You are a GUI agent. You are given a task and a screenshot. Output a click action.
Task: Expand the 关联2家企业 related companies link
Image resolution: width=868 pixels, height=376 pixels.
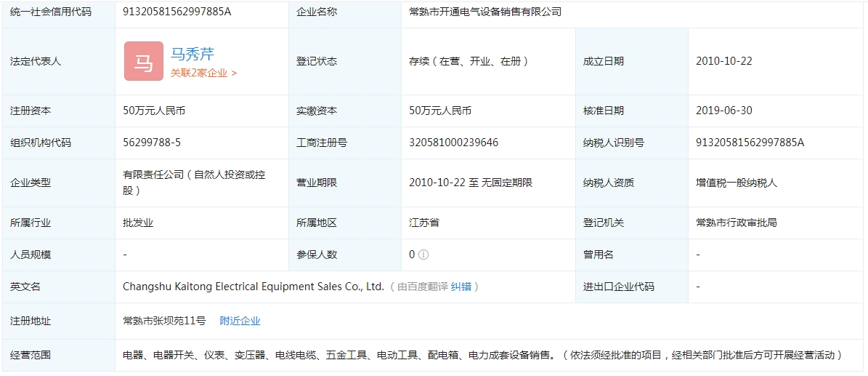coord(203,73)
